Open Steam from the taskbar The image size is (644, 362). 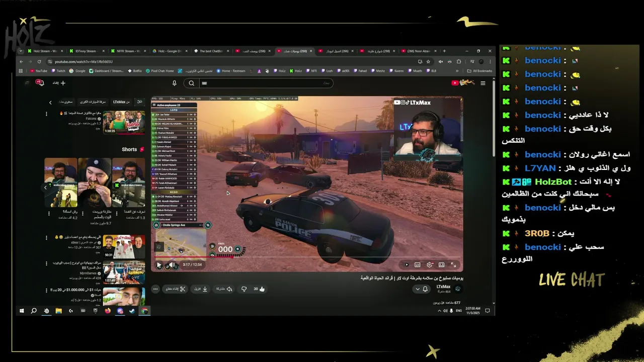[x=132, y=311]
